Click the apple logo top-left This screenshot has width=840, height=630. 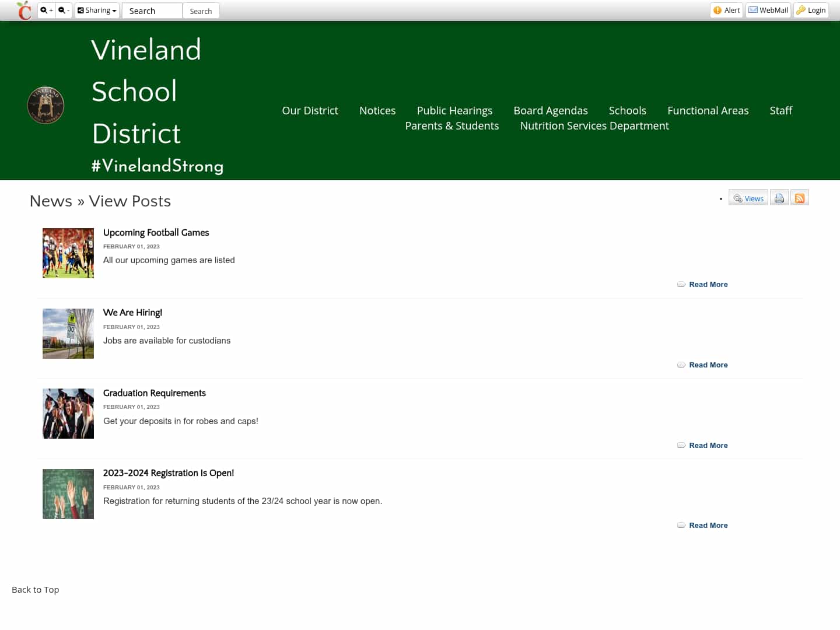coord(23,10)
